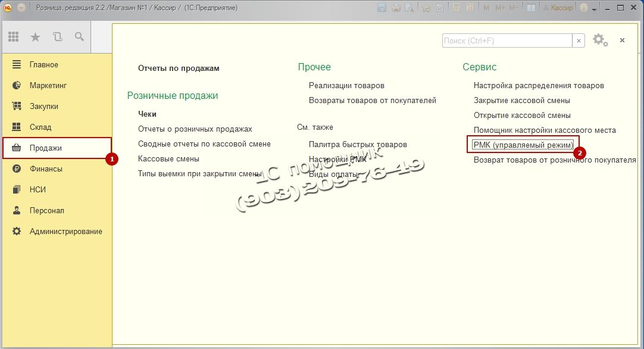Image resolution: width=644 pixels, height=349 pixels.
Task: Expand the main menu arrow beside 1C logo
Action: [21, 8]
